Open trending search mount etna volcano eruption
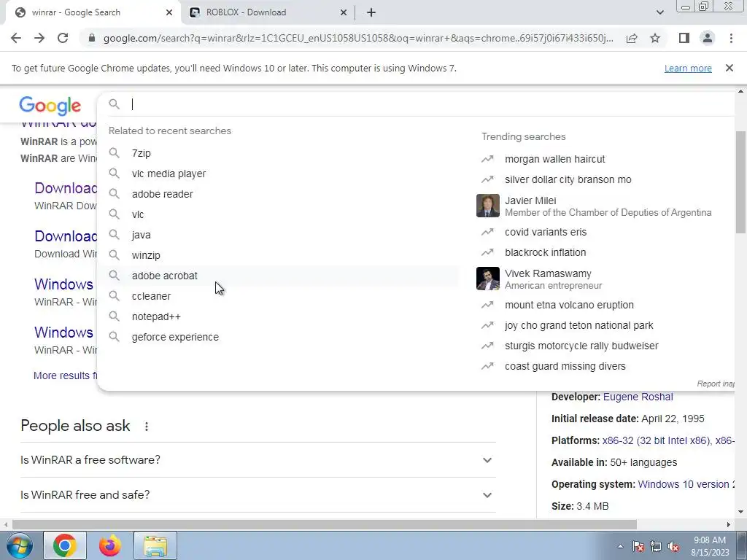This screenshot has width=747, height=560. point(569,305)
